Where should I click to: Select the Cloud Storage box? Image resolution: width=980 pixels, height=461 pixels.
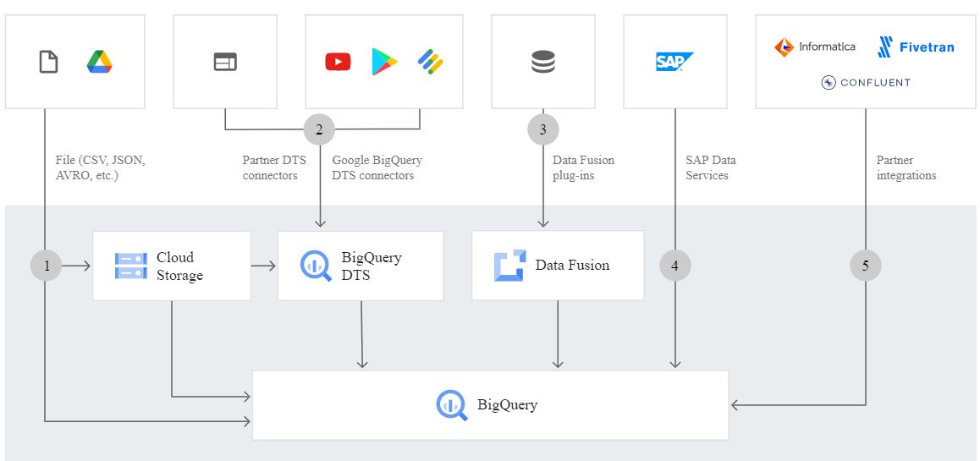tap(171, 266)
